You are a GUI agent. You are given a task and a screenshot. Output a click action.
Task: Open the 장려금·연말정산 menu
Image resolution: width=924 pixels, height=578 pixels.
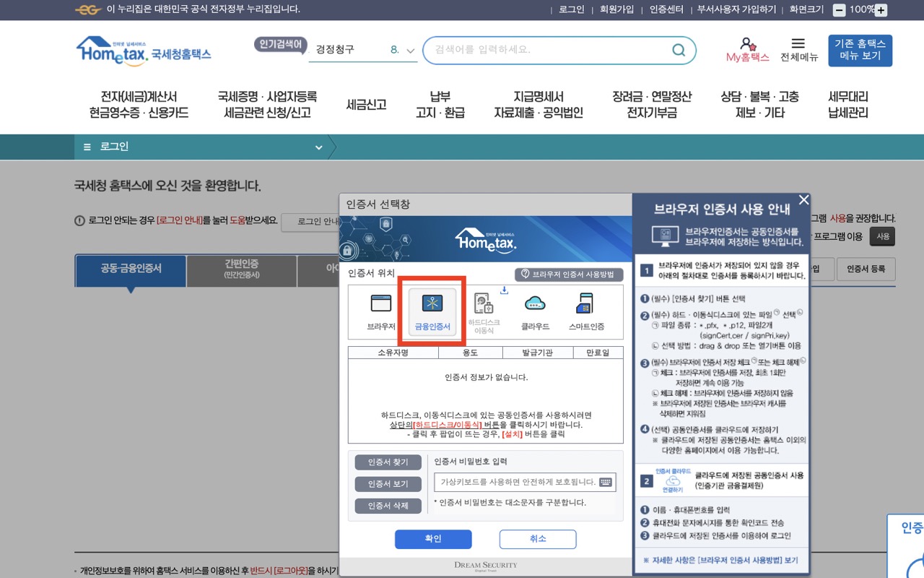coord(652,105)
